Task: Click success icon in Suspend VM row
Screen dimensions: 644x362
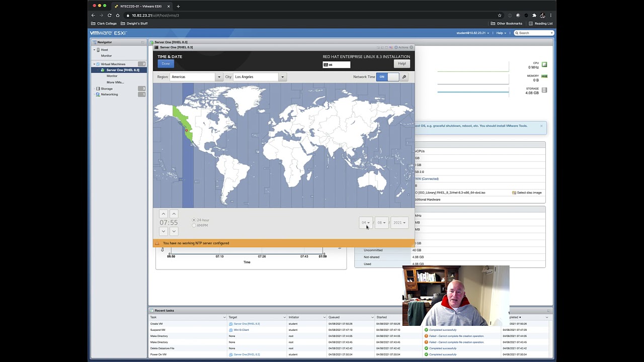Action: tap(426, 330)
